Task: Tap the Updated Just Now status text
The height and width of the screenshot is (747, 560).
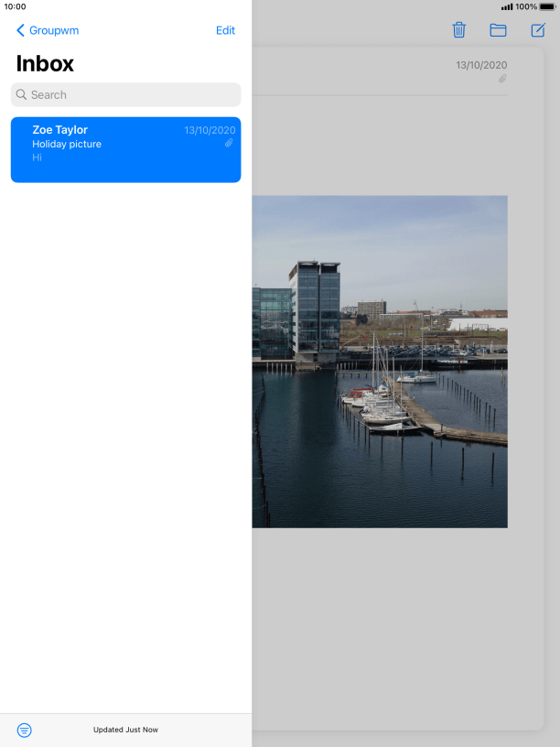Action: [125, 730]
